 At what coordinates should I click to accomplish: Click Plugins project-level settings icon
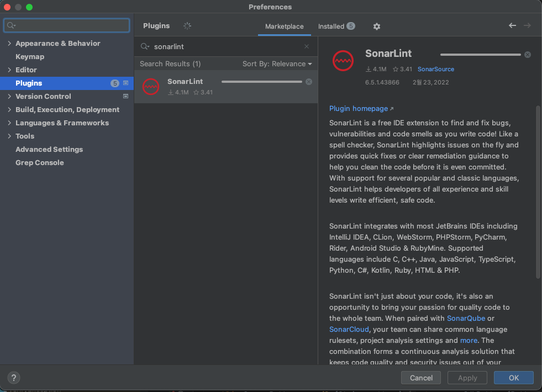(126, 83)
